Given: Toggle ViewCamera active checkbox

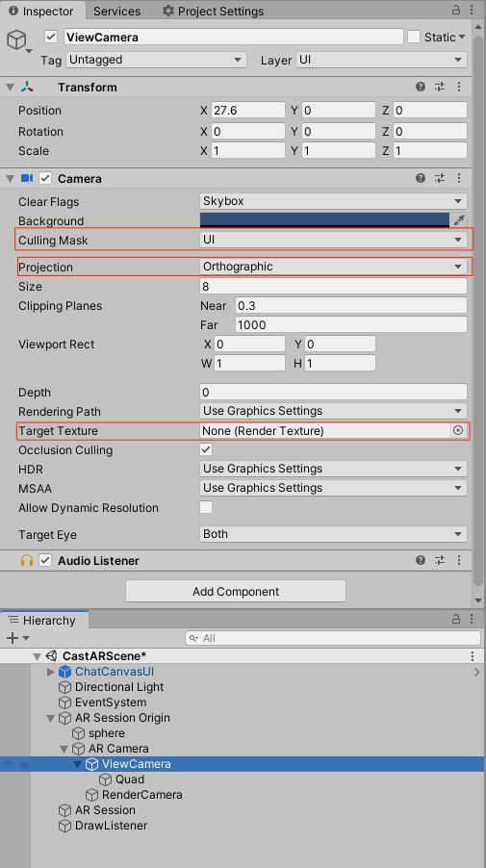Looking at the screenshot, I should coord(51,38).
